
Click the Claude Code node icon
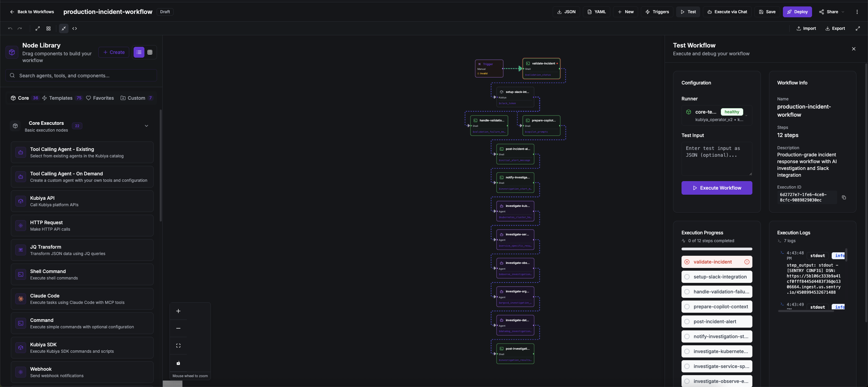(x=21, y=299)
